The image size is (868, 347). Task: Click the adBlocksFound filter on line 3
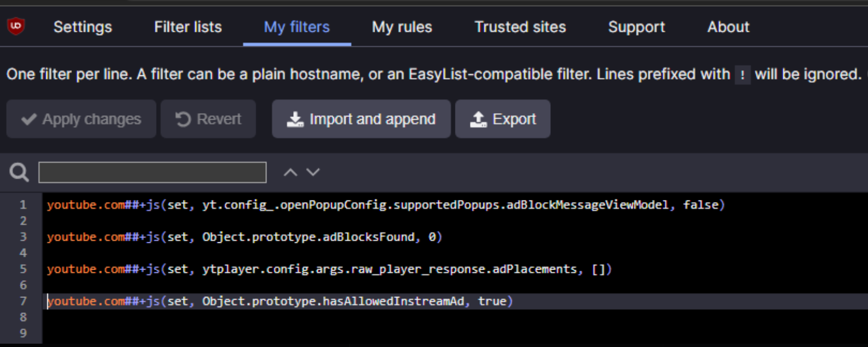point(245,237)
